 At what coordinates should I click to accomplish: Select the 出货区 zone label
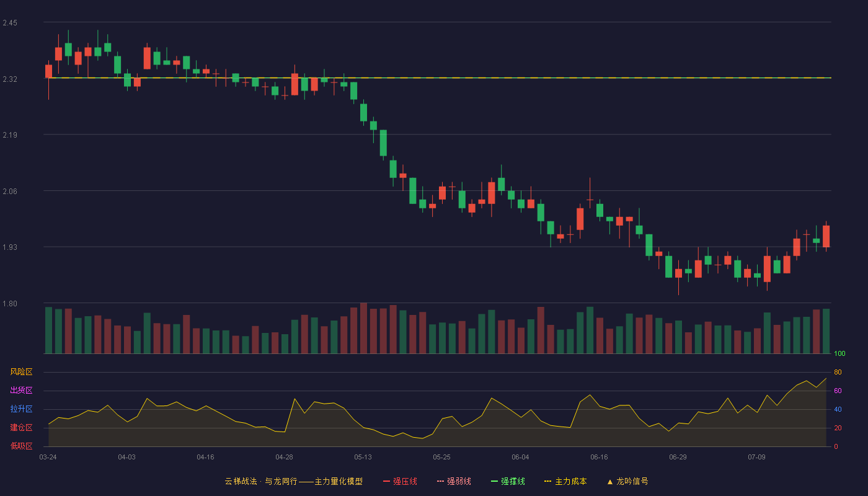22,391
